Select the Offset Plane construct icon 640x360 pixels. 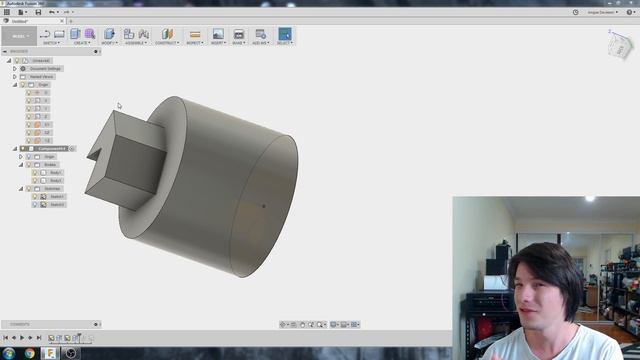click(x=167, y=34)
